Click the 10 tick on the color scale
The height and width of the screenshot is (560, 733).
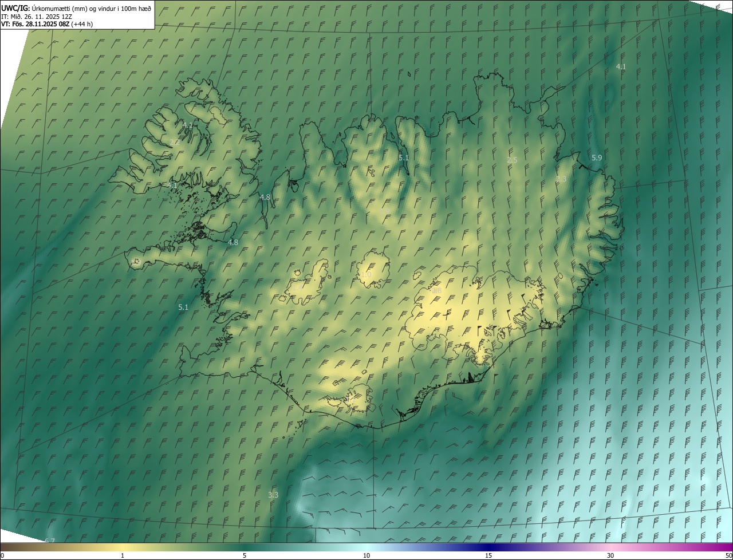[366, 555]
